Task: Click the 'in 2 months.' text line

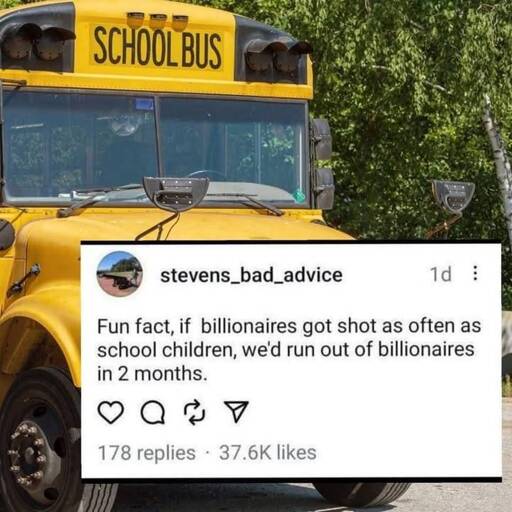Action: 152,373
